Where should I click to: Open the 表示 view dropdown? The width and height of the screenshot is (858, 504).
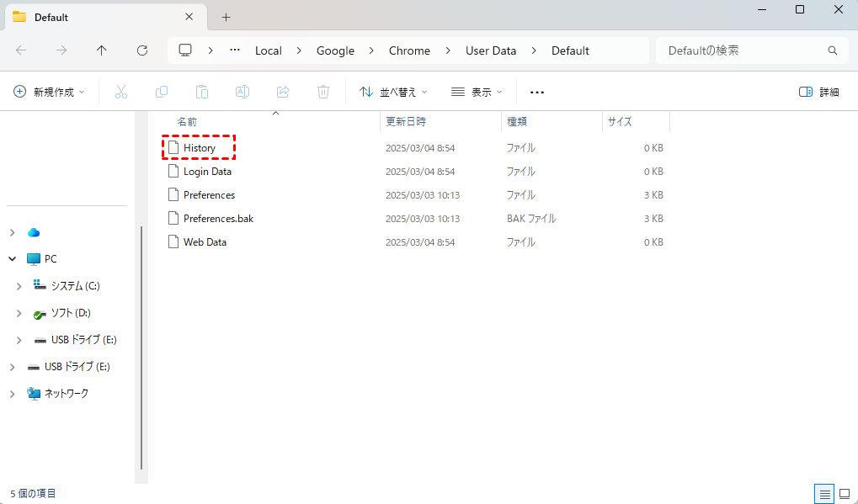(x=477, y=92)
